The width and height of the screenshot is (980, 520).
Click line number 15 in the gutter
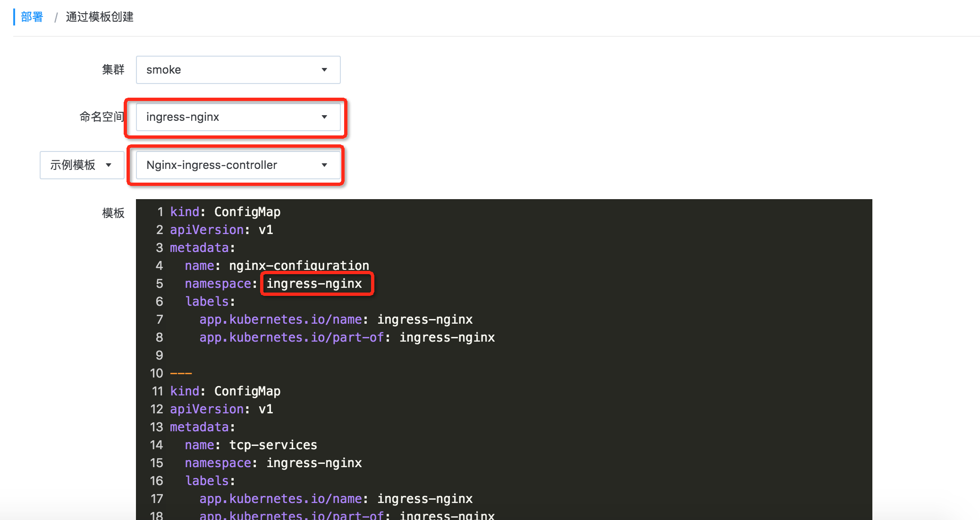coord(156,463)
